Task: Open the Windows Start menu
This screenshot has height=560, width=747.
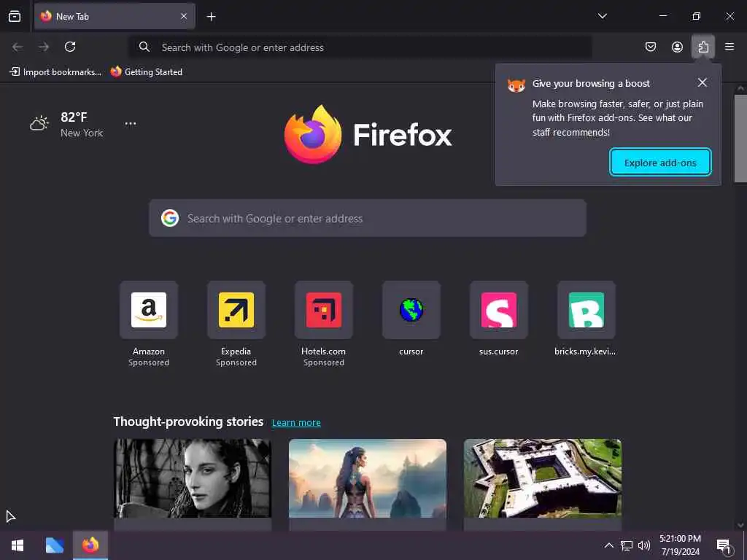Action: tap(18, 545)
